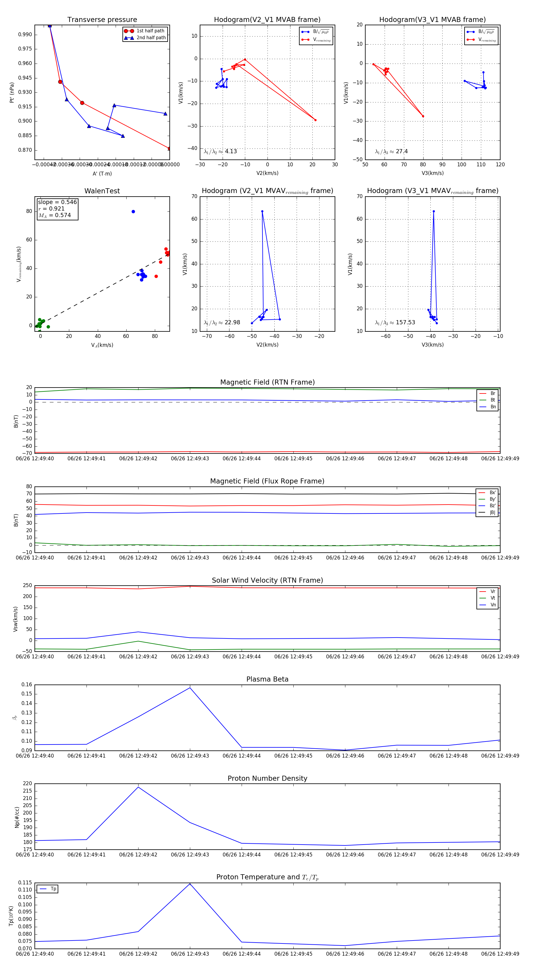Click the blue triangle marker for '2nd half path'
This screenshot has width=535, height=980.
129,38
